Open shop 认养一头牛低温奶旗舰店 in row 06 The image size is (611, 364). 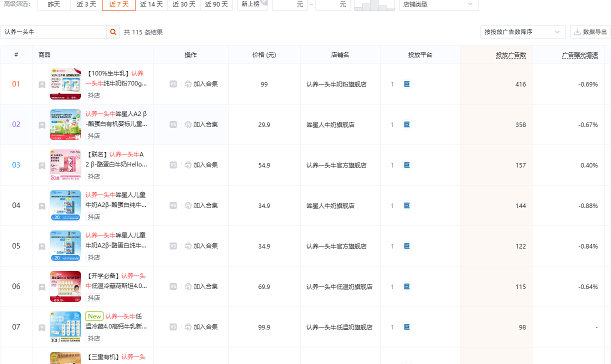339,287
